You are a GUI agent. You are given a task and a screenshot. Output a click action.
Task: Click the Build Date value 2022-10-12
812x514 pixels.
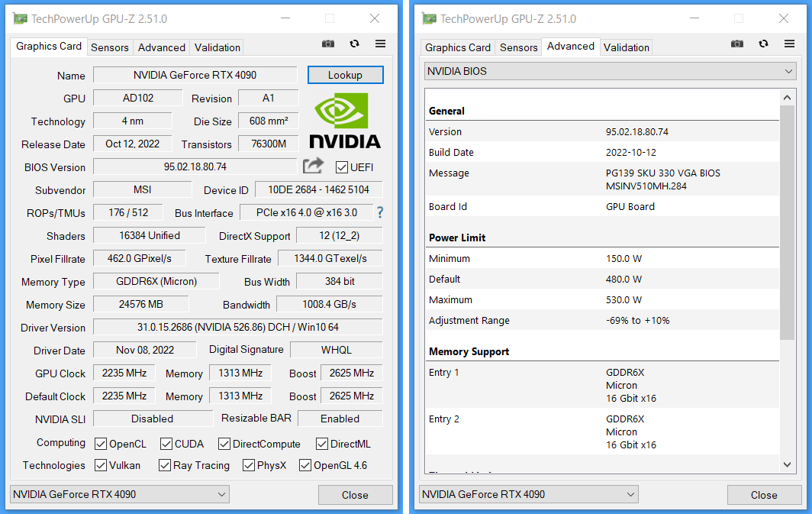[630, 152]
